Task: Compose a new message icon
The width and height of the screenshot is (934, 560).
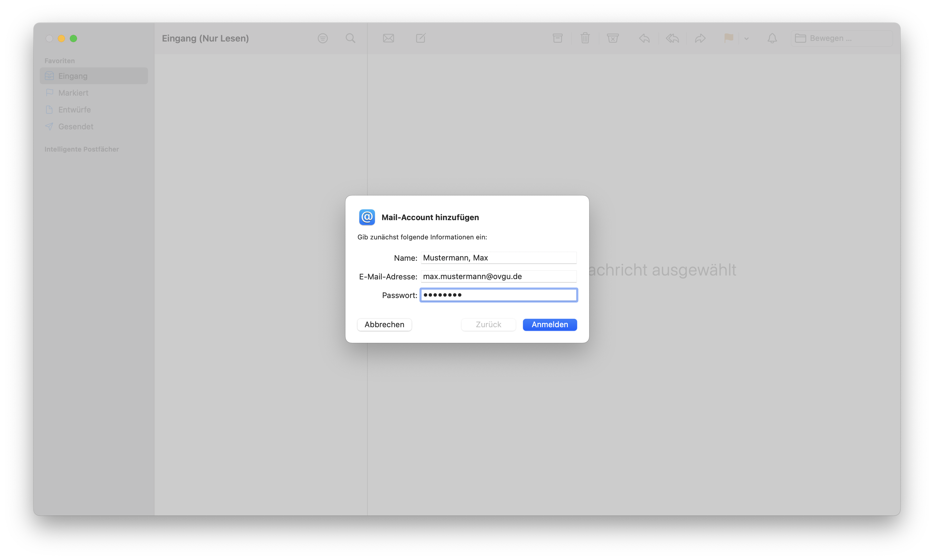Action: coord(421,38)
